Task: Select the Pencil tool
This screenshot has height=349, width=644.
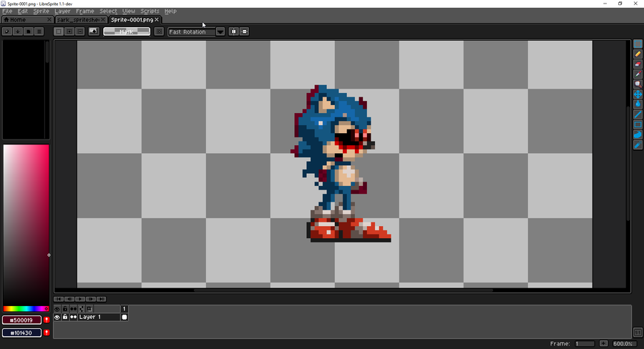Action: coord(638,54)
